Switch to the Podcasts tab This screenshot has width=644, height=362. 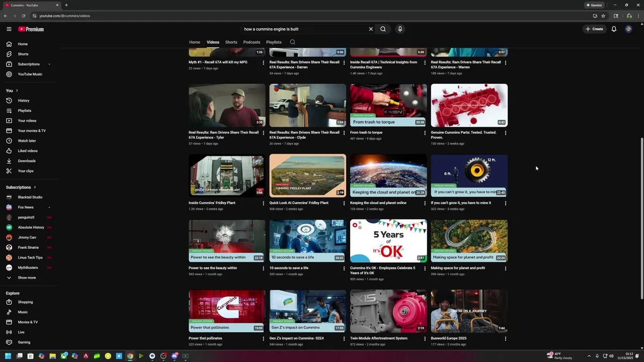252,42
